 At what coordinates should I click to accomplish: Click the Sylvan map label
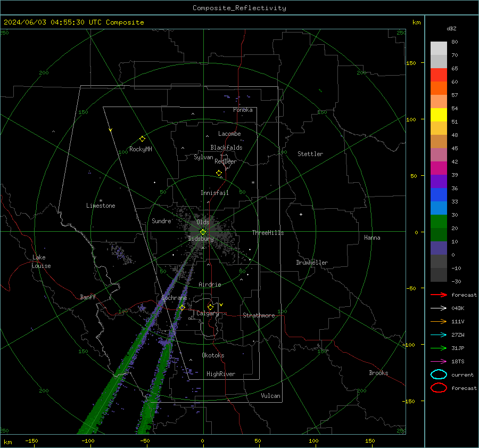coord(203,157)
